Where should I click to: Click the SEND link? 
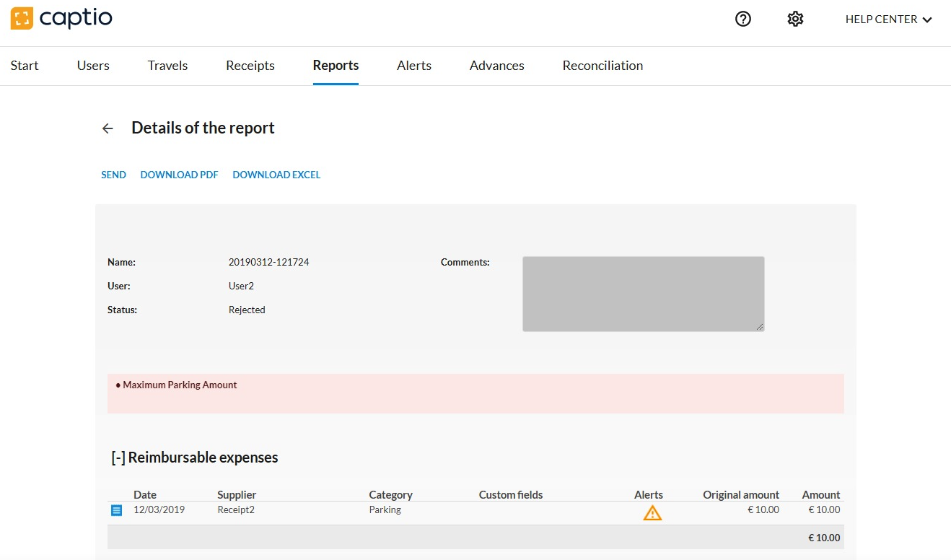tap(113, 175)
